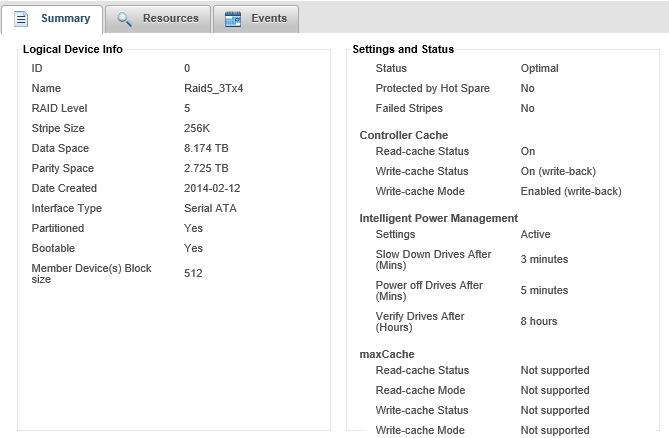Click the Date Created value 2014-02-12
The width and height of the screenshot is (669, 438).
[x=212, y=189]
